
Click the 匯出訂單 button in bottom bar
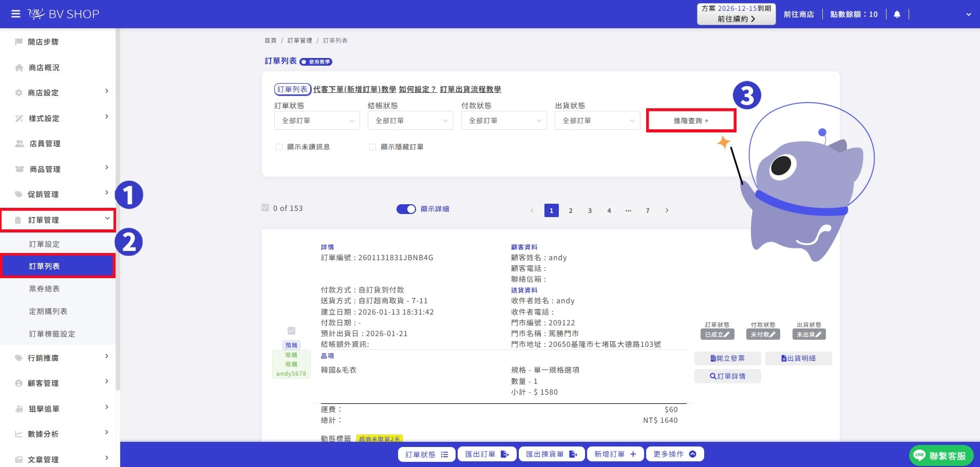(486, 454)
